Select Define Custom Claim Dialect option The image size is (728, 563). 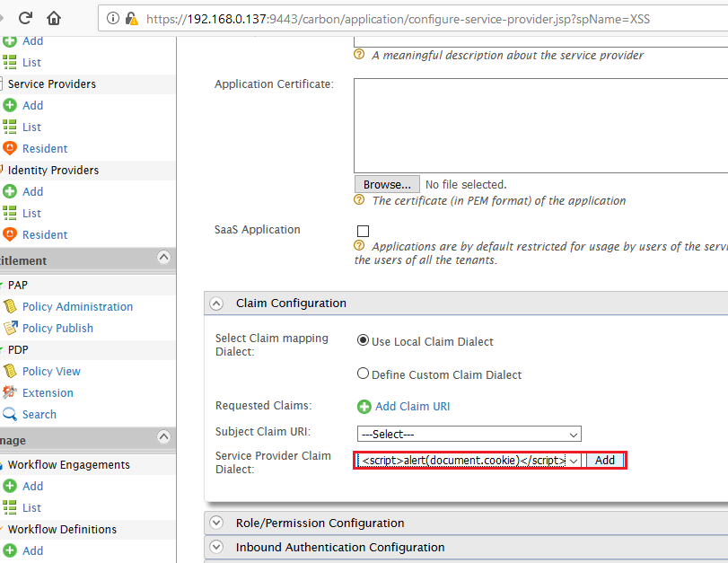364,374
